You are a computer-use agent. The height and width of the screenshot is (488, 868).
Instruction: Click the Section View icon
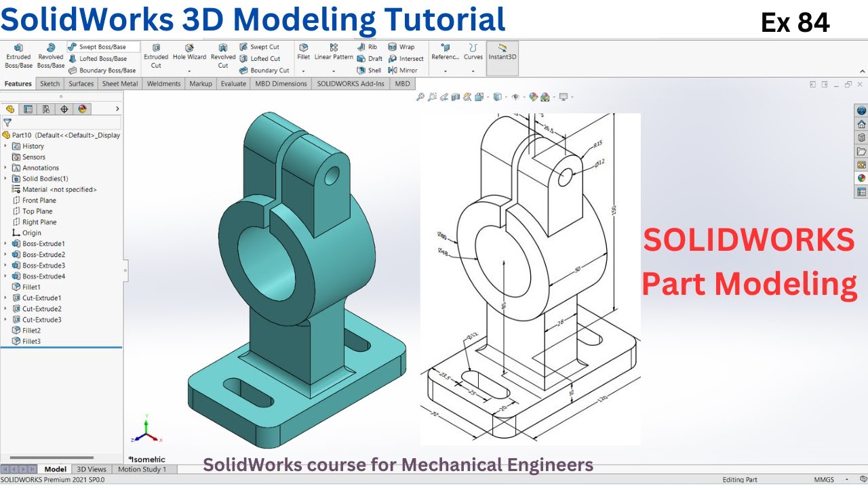(x=456, y=97)
